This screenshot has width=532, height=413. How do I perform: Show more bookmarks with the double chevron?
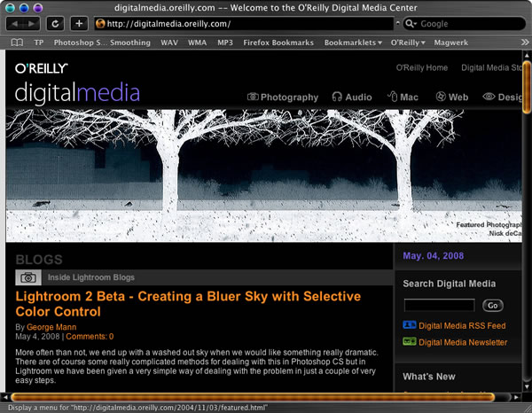[525, 43]
